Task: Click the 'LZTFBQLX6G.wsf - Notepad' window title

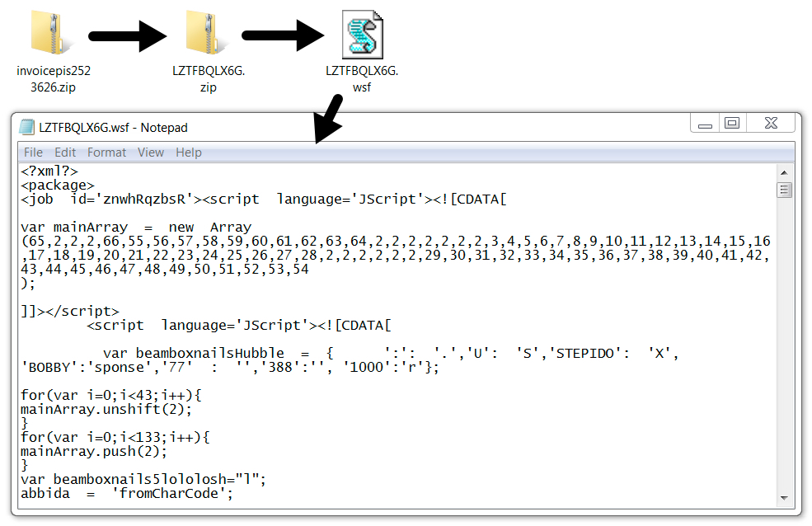Action: click(114, 127)
